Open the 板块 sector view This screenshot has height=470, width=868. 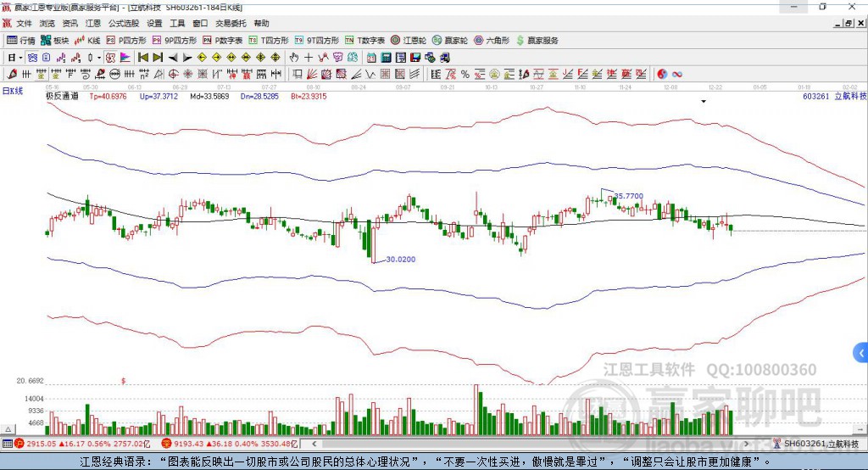55,41
